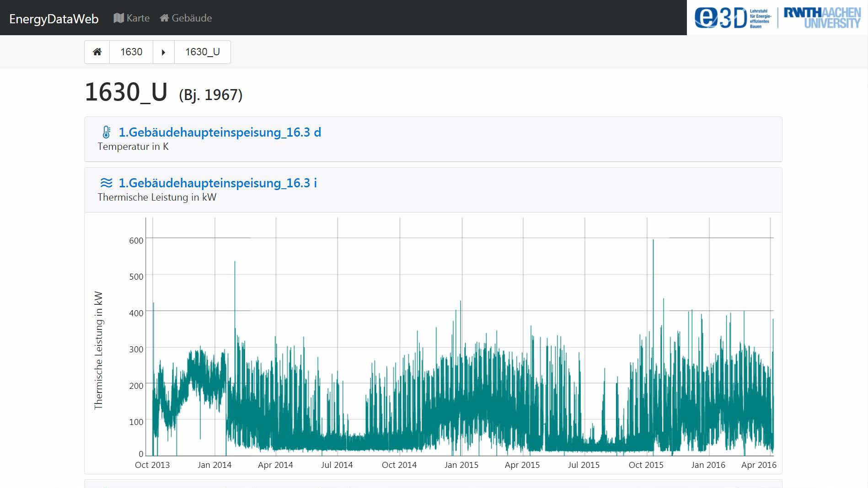This screenshot has width=868, height=488.
Task: Click the RWTH Aachen University logo
Action: pyautogui.click(x=822, y=18)
